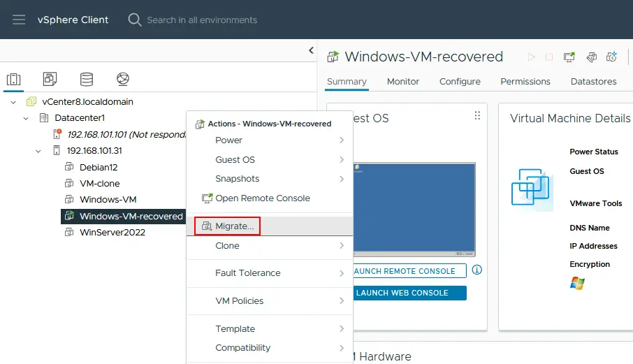Switch to the Monitor tab
This screenshot has height=364, width=633.
click(403, 82)
